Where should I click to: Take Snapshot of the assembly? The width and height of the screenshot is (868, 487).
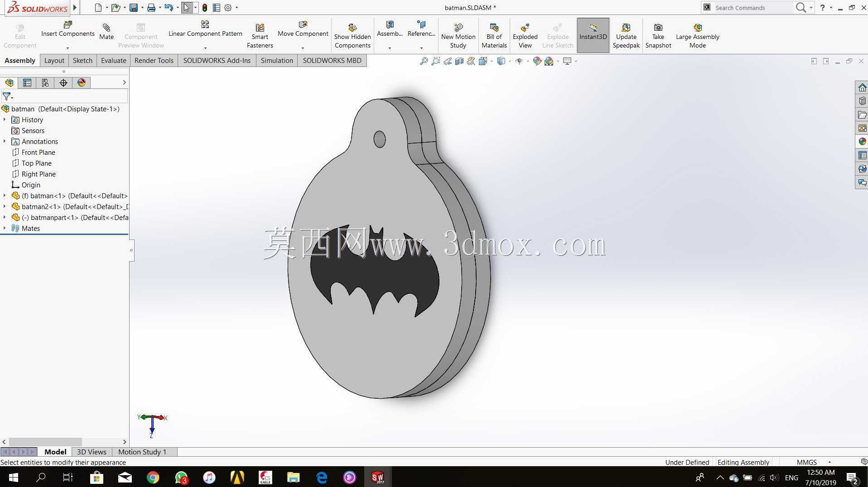[x=658, y=36]
